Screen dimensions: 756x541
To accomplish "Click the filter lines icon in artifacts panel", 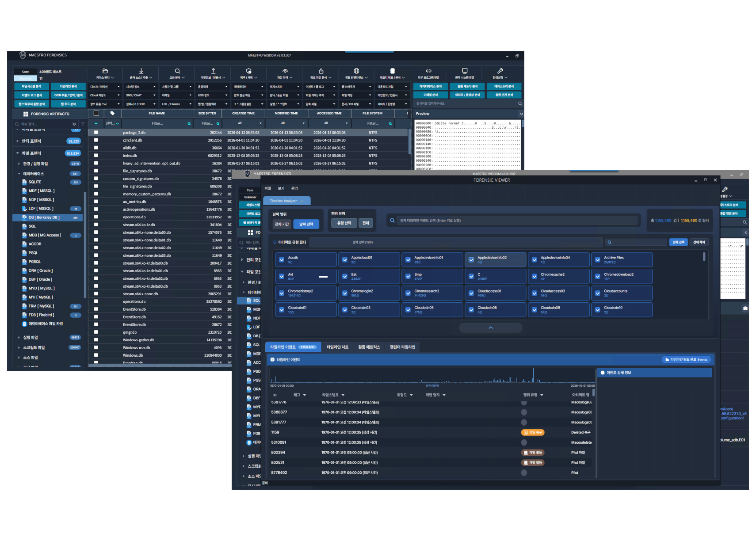I will point(83,124).
